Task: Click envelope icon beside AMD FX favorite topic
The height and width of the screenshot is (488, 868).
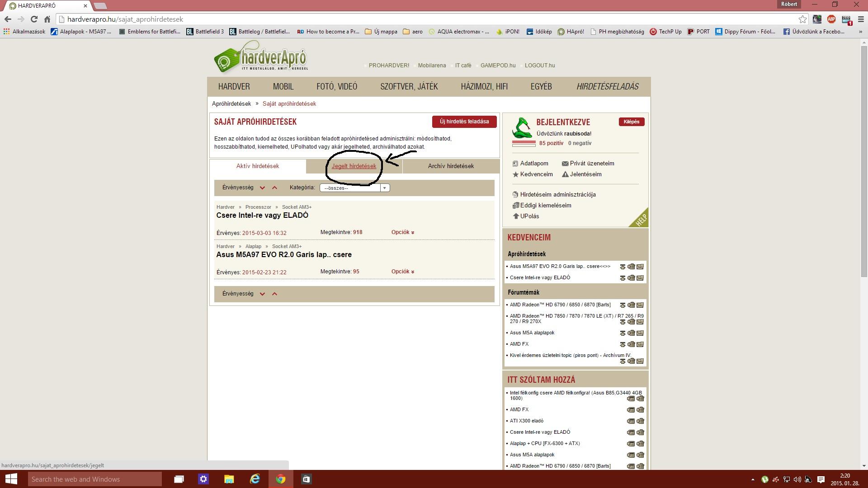Action: pyautogui.click(x=640, y=344)
